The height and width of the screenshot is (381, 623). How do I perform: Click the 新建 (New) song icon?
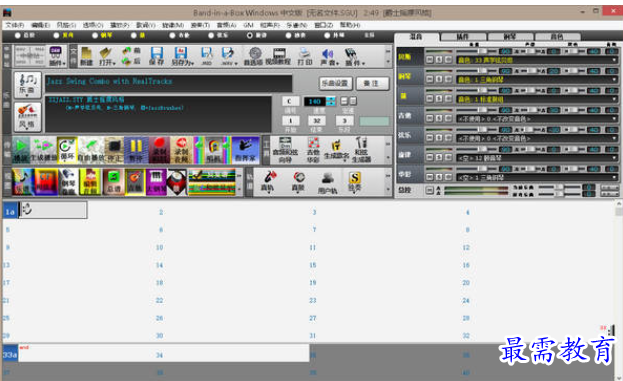coord(86,56)
